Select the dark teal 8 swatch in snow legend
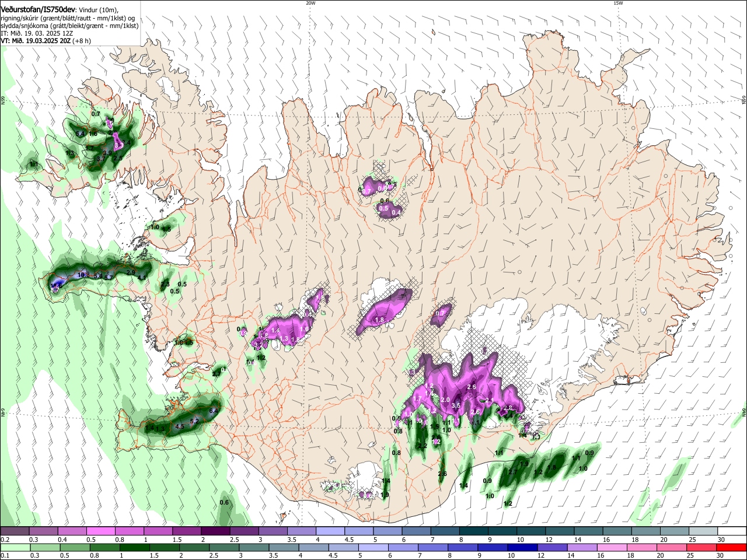 click(473, 531)
